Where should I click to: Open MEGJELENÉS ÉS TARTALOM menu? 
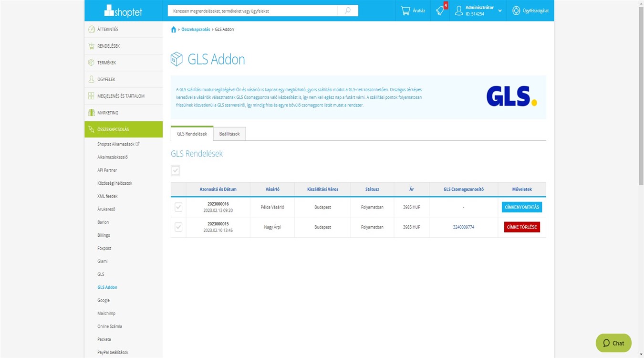tap(124, 96)
